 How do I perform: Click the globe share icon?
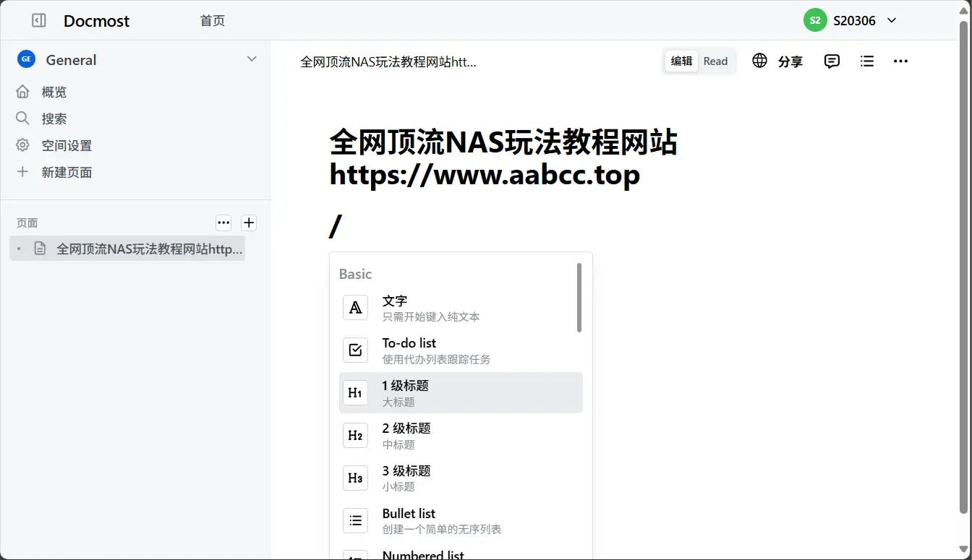point(759,61)
